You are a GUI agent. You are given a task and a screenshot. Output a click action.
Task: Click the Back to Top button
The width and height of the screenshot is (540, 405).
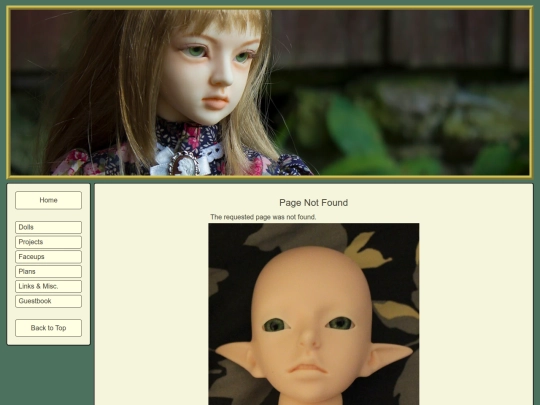(x=48, y=328)
